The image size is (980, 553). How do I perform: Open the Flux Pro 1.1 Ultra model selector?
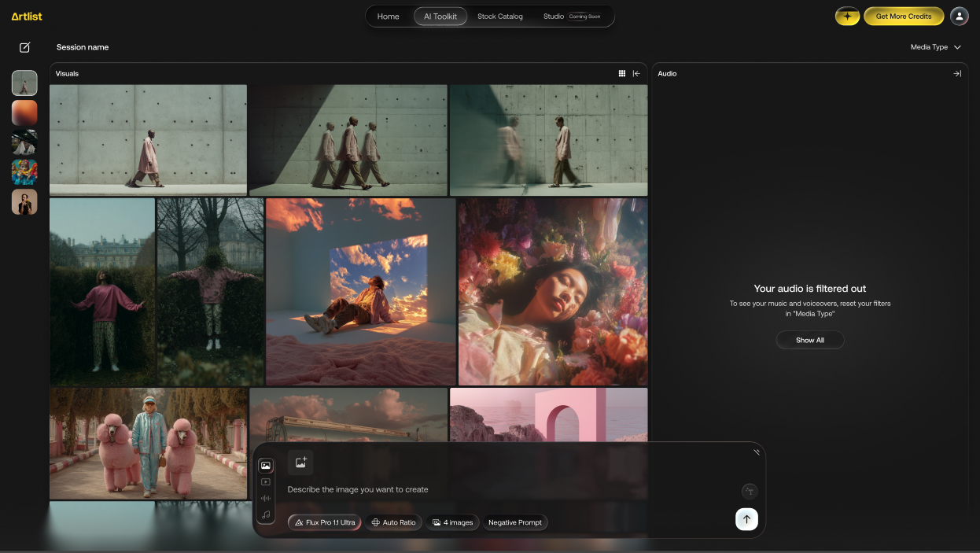(x=324, y=522)
